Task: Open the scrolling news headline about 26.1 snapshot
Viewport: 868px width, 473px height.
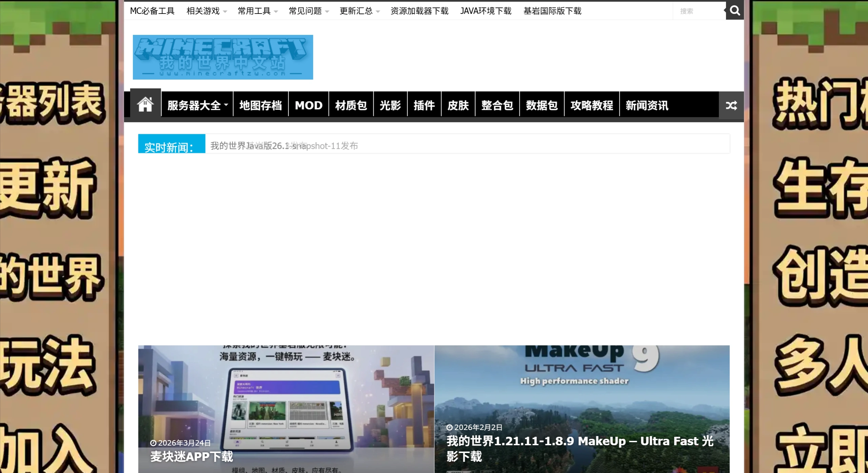Action: (284, 146)
